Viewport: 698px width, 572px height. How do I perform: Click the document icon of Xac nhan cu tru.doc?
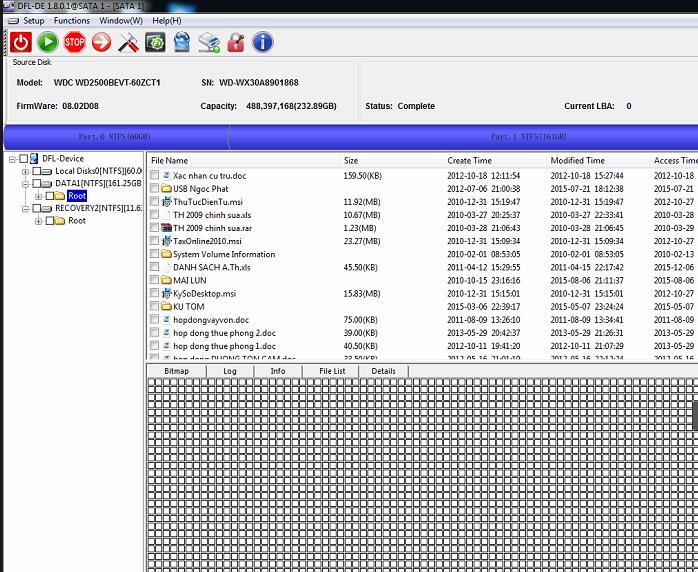pos(166,175)
